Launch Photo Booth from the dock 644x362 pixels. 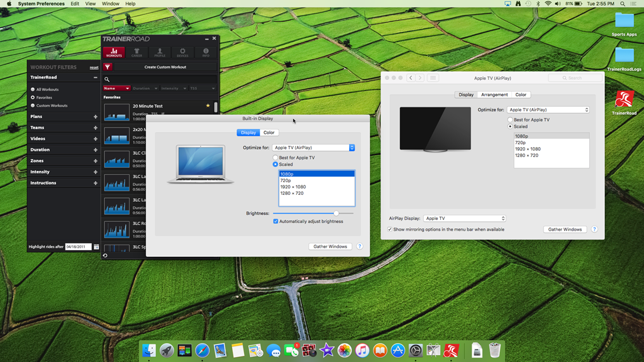tap(309, 351)
